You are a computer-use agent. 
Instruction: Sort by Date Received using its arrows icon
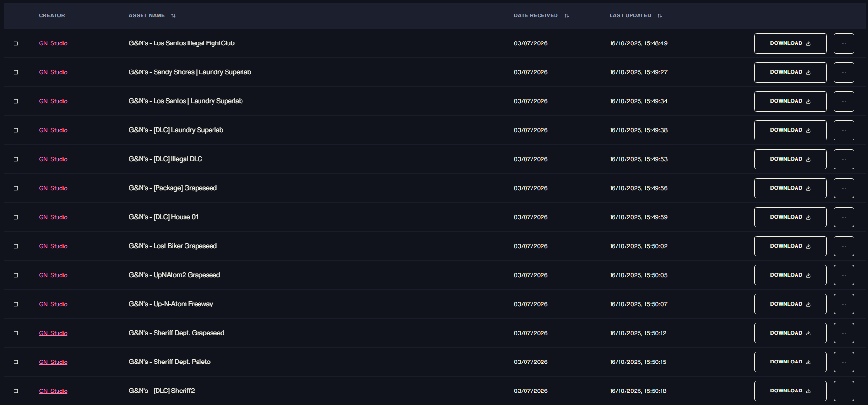(x=567, y=16)
